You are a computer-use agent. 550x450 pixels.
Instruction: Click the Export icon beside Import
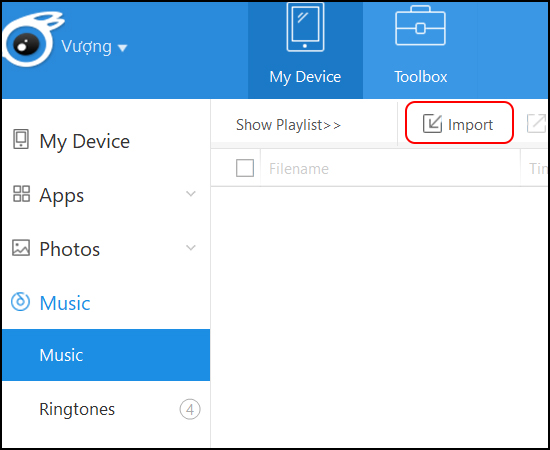[537, 124]
